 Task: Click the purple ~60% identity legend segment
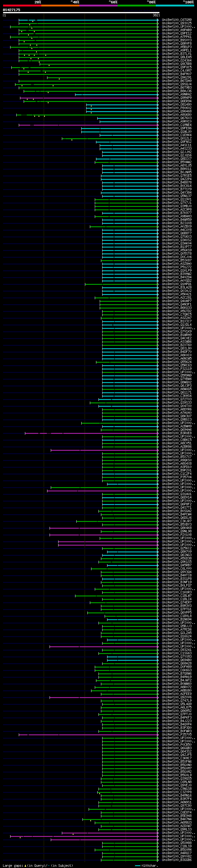[x=98, y=6]
